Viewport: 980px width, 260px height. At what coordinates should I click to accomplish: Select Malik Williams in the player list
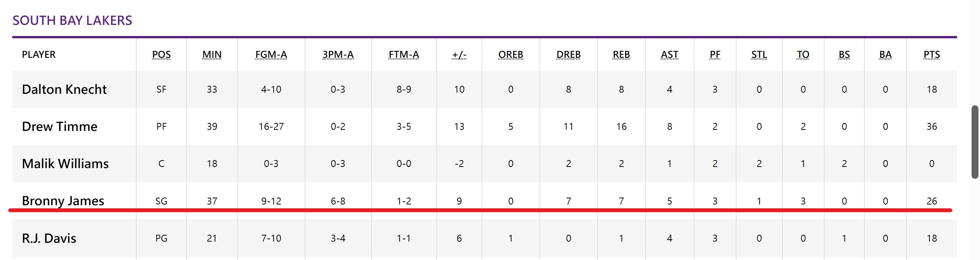coord(65,164)
